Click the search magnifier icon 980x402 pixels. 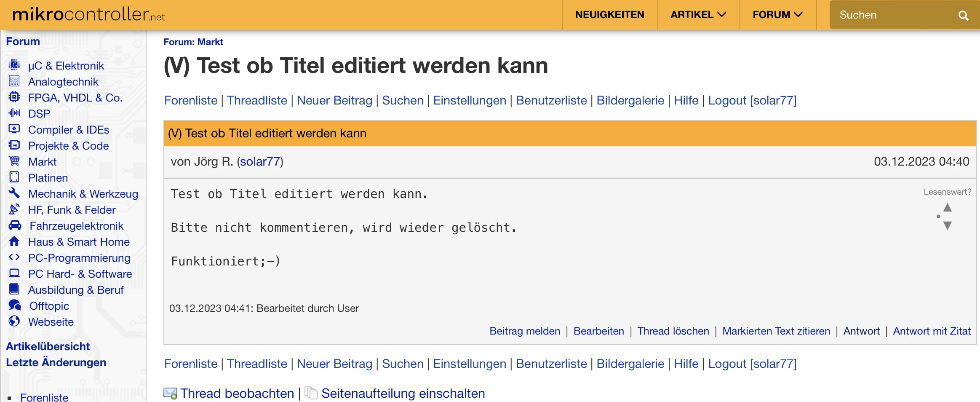click(x=963, y=16)
